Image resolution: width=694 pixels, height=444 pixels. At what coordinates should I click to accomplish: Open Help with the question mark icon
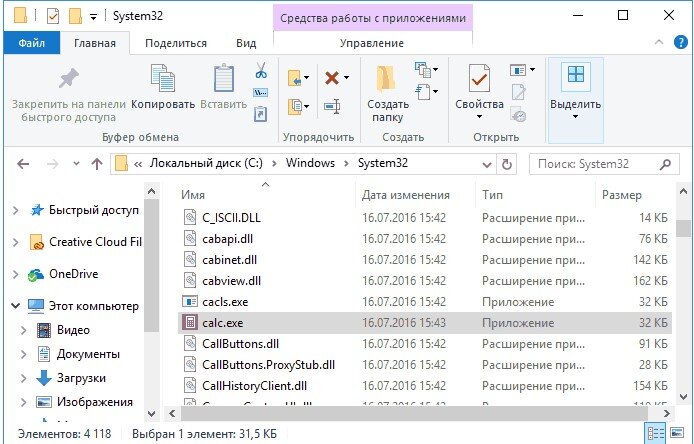[680, 42]
